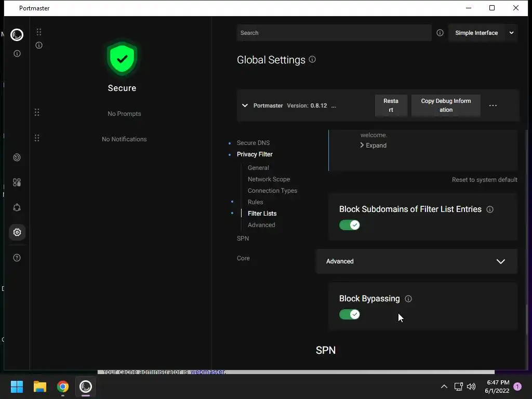Click the No Notifications text

pyautogui.click(x=124, y=139)
